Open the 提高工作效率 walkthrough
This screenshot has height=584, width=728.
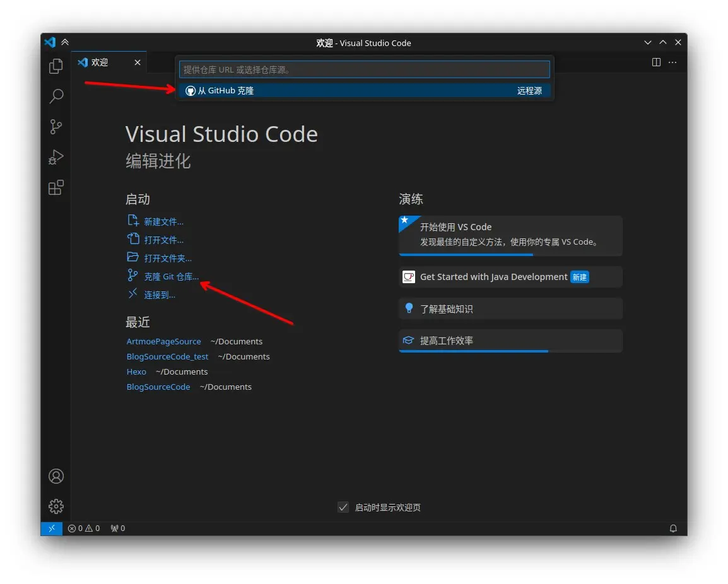pos(511,341)
